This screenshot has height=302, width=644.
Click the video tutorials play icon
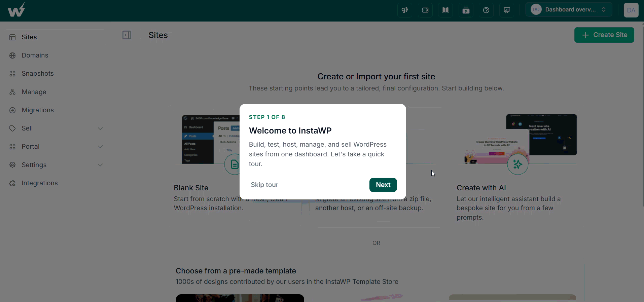click(466, 10)
